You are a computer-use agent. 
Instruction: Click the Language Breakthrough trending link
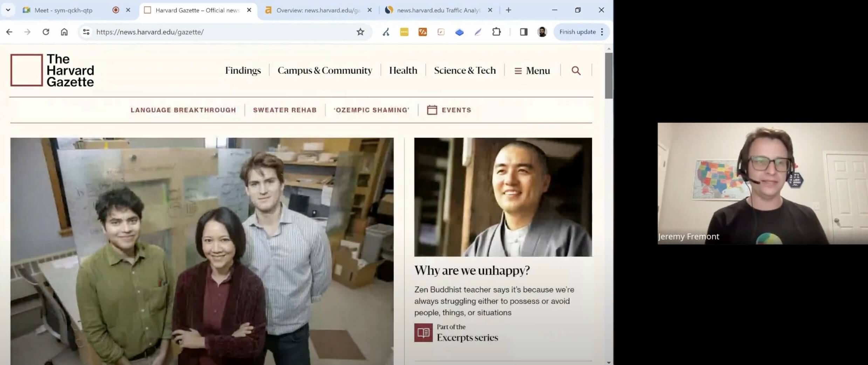tap(183, 110)
